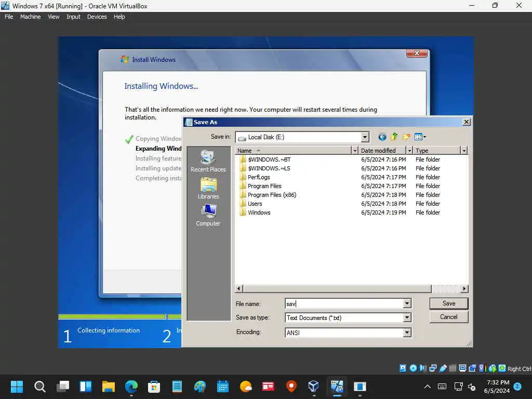
Task: Open Windows Start menu on host taskbar
Action: 17,387
